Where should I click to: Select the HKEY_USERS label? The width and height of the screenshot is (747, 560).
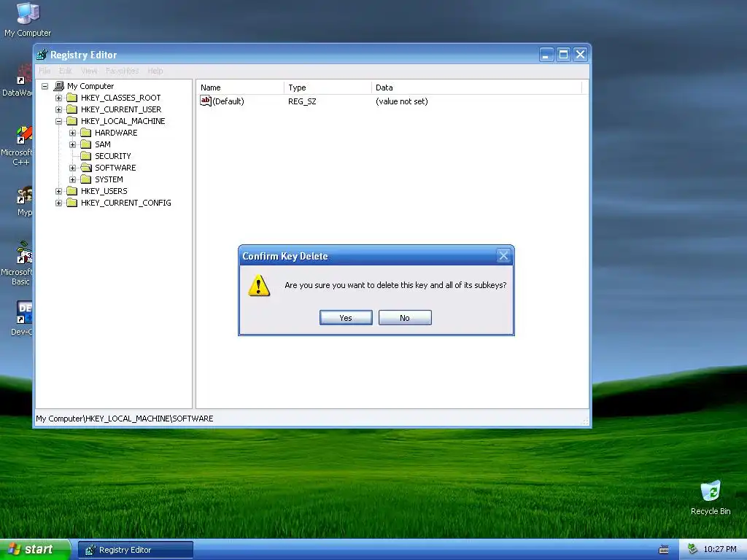click(x=104, y=192)
